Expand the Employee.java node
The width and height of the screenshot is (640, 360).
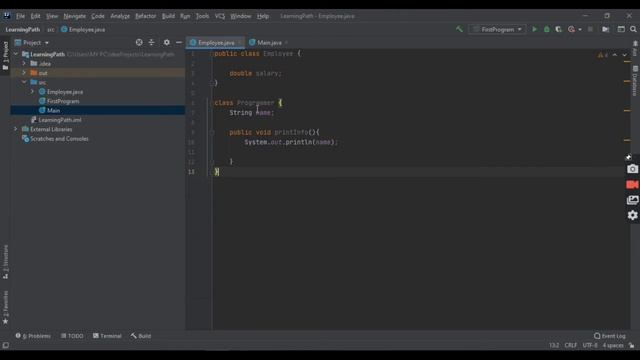[x=32, y=92]
